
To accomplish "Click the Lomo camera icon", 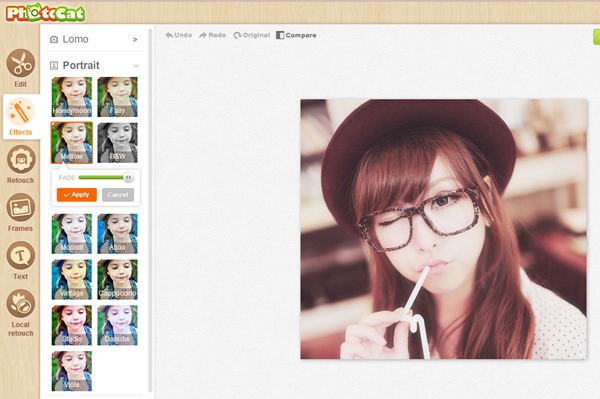I will point(54,39).
